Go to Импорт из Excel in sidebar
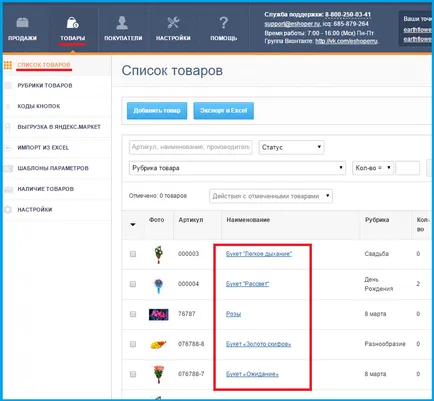The image size is (434, 401). tap(43, 148)
